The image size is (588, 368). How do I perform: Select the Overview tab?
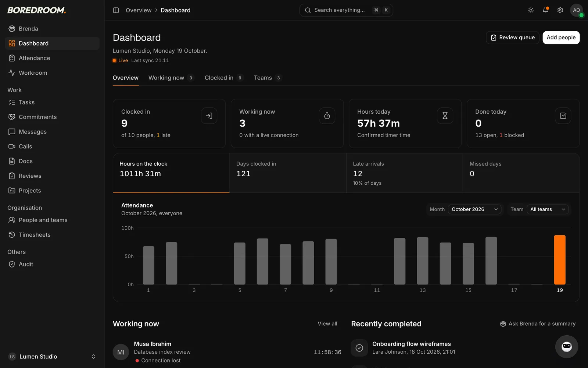tap(126, 78)
